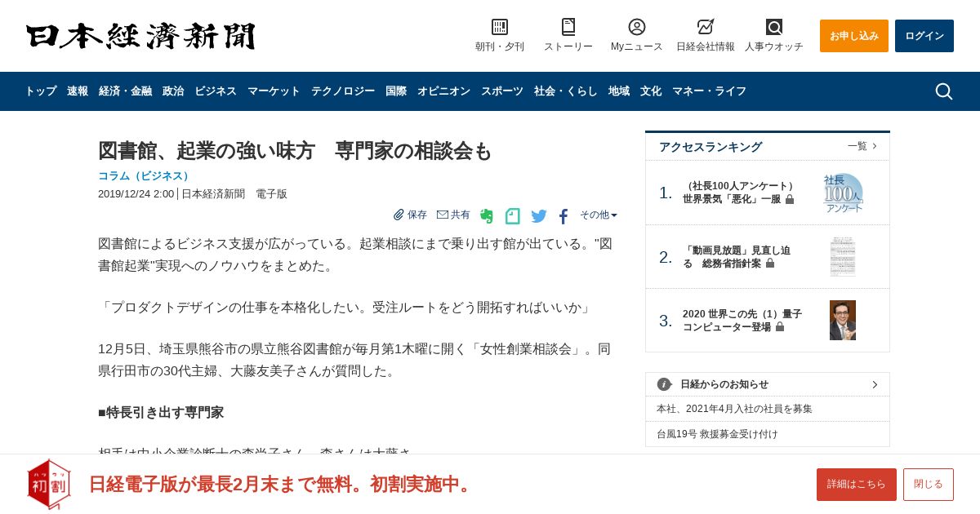The width and height of the screenshot is (980, 514).
Task: Expand 日経からのお知らせ chevron arrow
Action: click(x=875, y=384)
